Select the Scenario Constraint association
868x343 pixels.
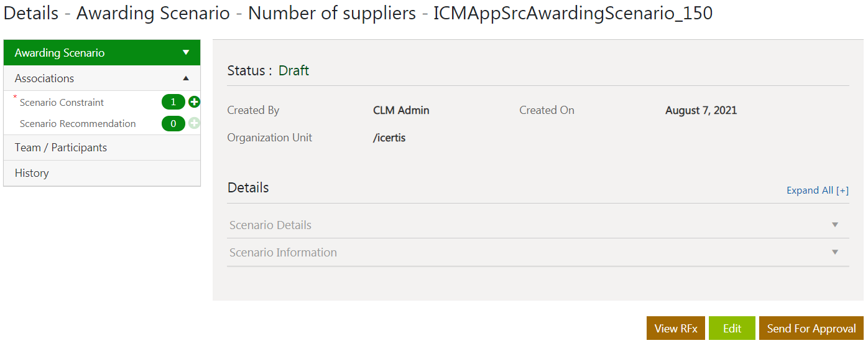(62, 102)
